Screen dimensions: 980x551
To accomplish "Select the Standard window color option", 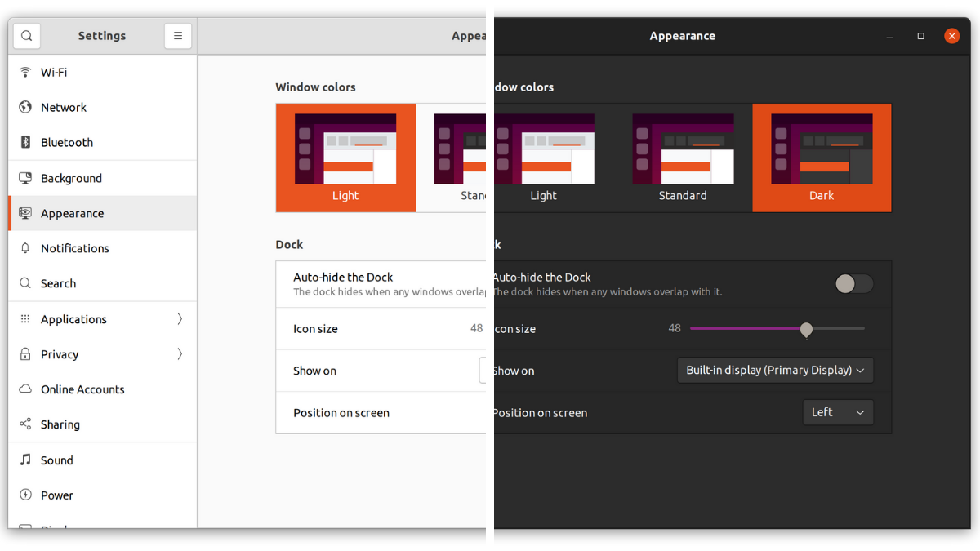I will [683, 158].
